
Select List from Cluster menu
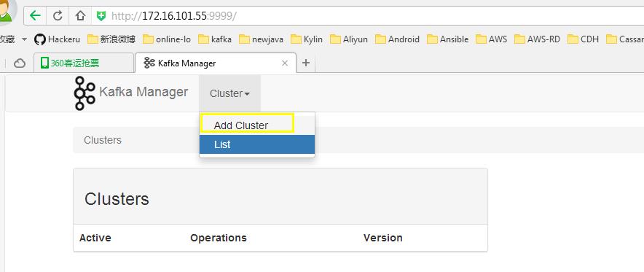pos(257,144)
